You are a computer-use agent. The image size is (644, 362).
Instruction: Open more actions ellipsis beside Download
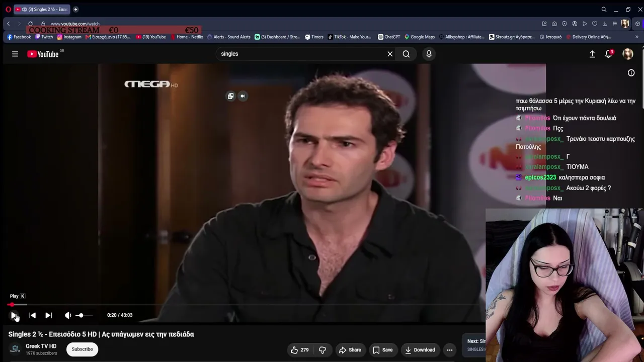pos(450,350)
